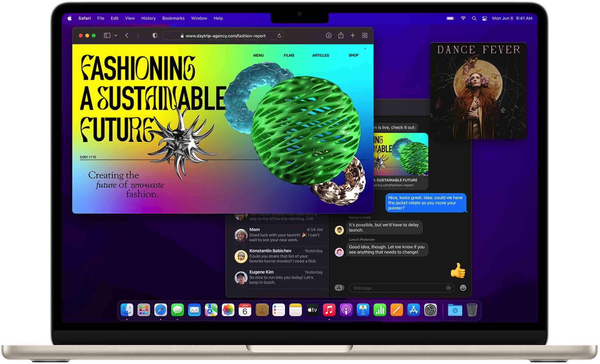Show Safari tab overview grid
Image resolution: width=600 pixels, height=364 pixels.
coord(365,36)
